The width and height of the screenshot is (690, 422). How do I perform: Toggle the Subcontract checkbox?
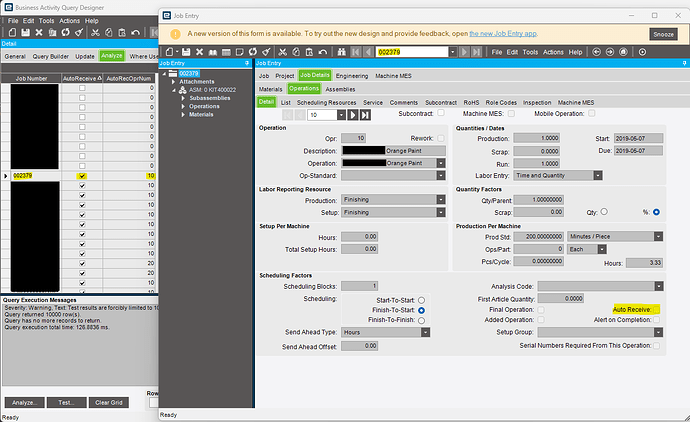click(x=441, y=113)
